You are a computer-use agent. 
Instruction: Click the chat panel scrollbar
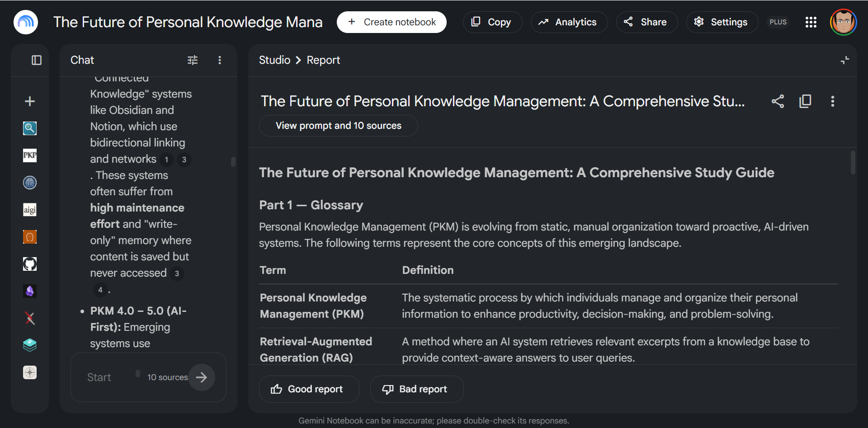click(x=233, y=162)
